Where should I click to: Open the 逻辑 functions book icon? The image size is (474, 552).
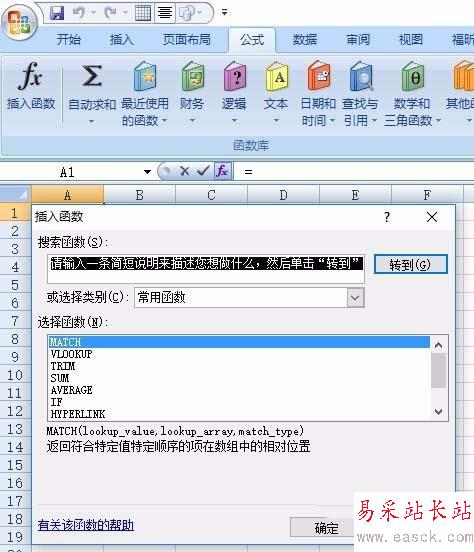pos(235,76)
